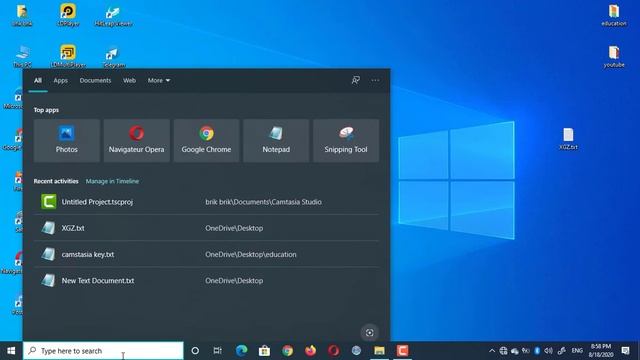Select the LDPlayer desktop shortcut
Image resolution: width=640 pixels, height=360 pixels.
[x=68, y=15]
